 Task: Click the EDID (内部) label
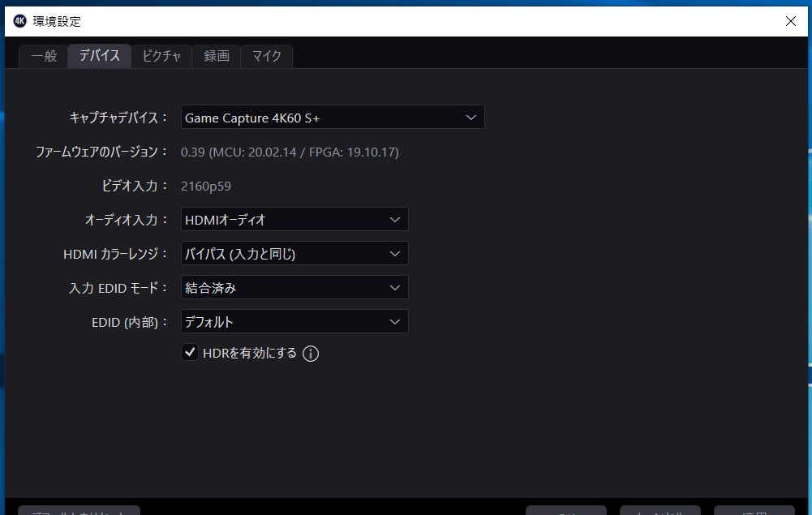click(130, 323)
